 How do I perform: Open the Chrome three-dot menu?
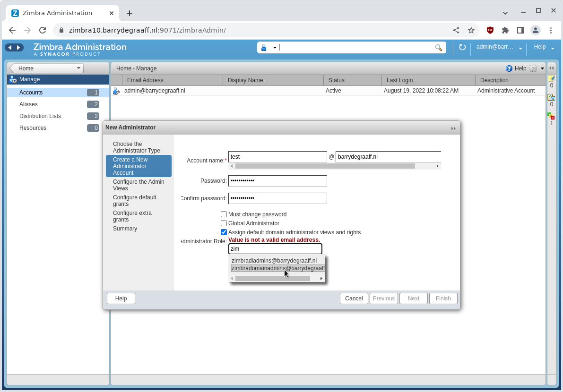551,30
